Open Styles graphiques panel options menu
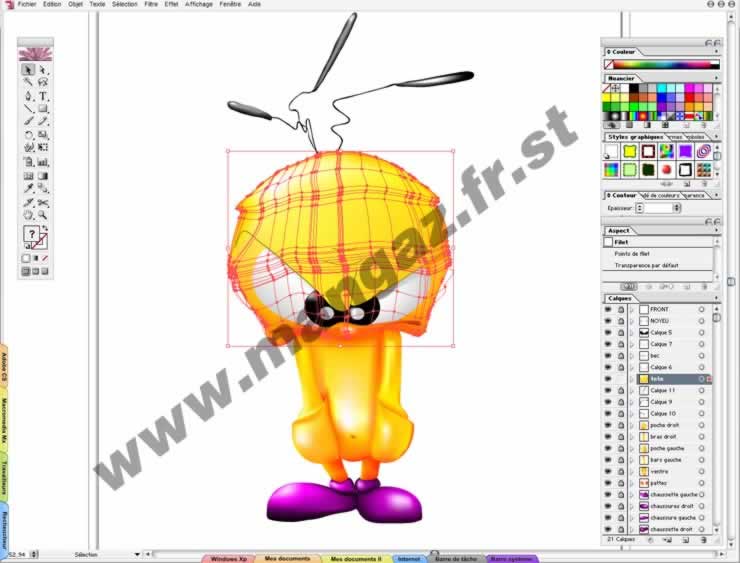Image resolution: width=740 pixels, height=563 pixels. (716, 137)
